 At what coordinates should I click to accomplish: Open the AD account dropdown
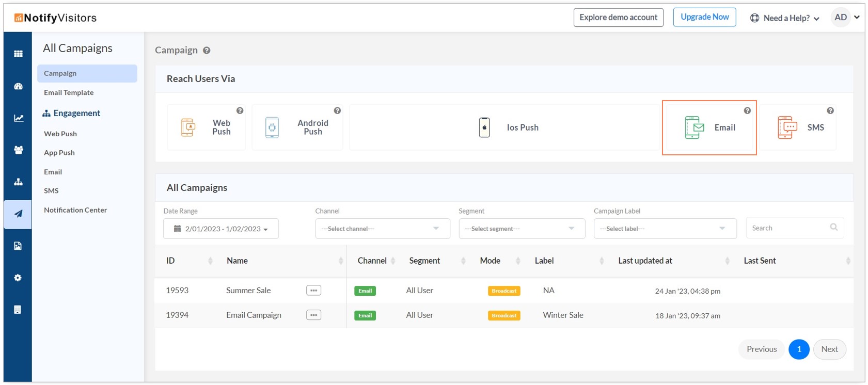tap(846, 18)
